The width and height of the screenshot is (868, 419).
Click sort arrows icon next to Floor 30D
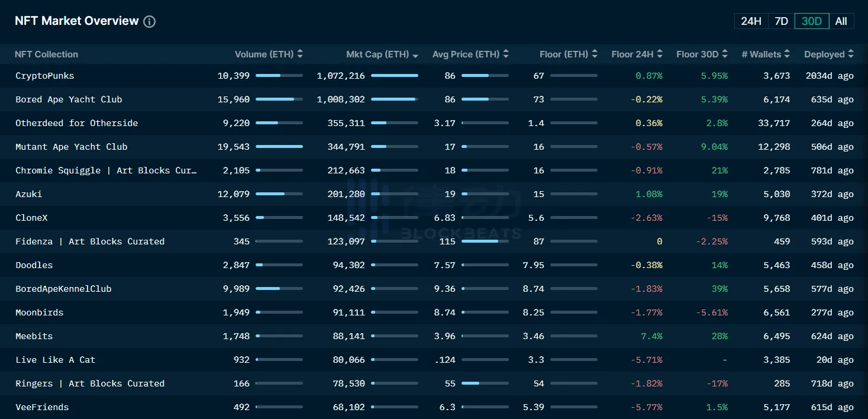click(725, 54)
